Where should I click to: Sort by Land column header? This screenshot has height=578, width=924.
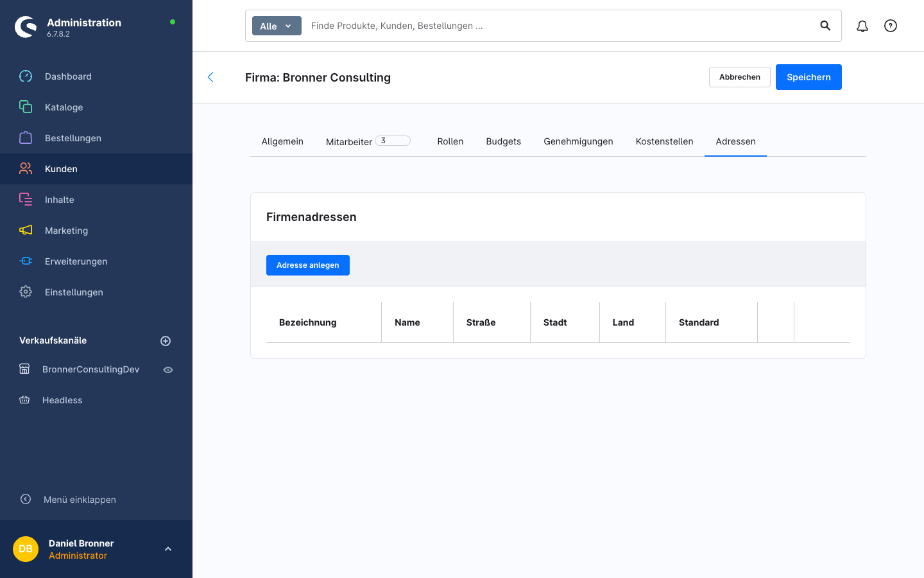point(633,322)
